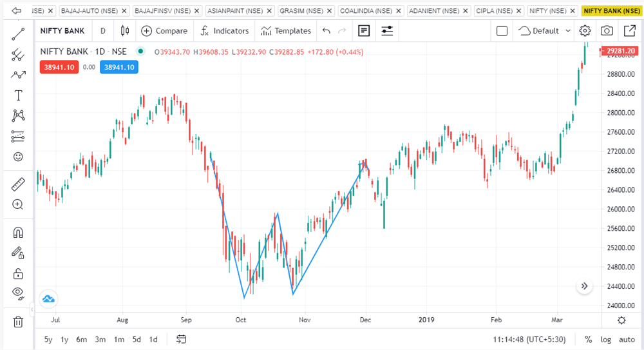This screenshot has height=350, width=644.
Task: Close the CIPLA (NSE) tab
Action: click(518, 11)
